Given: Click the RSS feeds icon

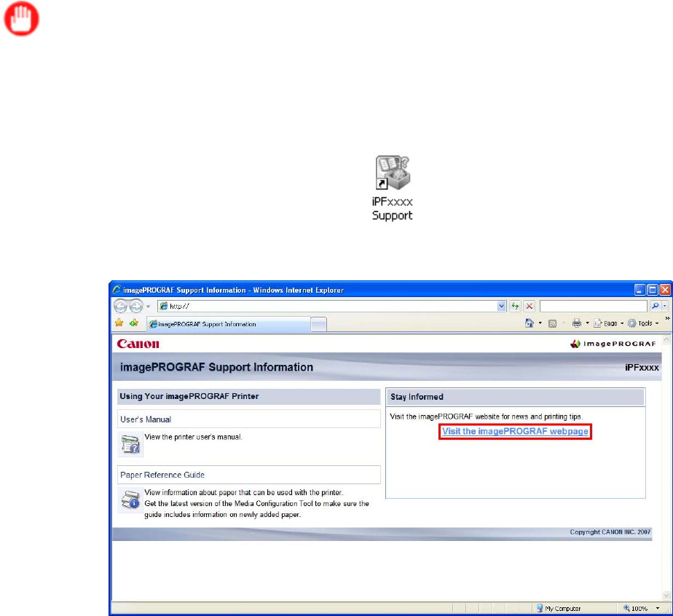Looking at the screenshot, I should pos(552,323).
